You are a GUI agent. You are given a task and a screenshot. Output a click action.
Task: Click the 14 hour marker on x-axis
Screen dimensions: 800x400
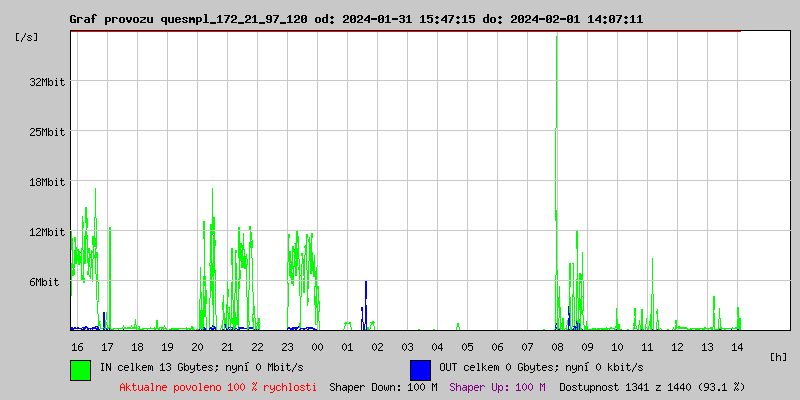(737, 346)
